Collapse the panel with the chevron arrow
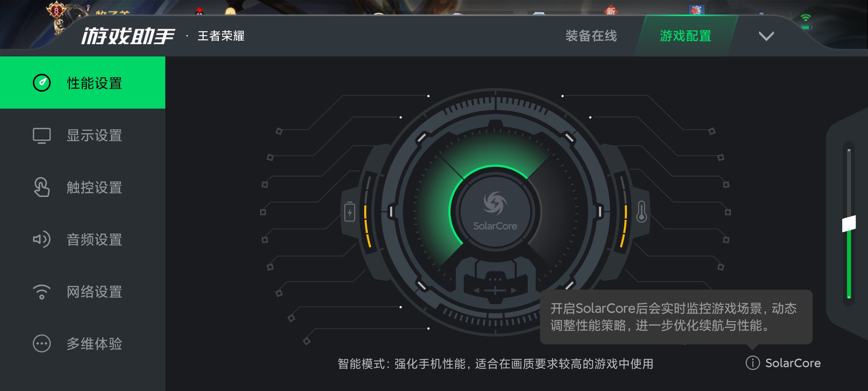The image size is (868, 391). click(766, 36)
